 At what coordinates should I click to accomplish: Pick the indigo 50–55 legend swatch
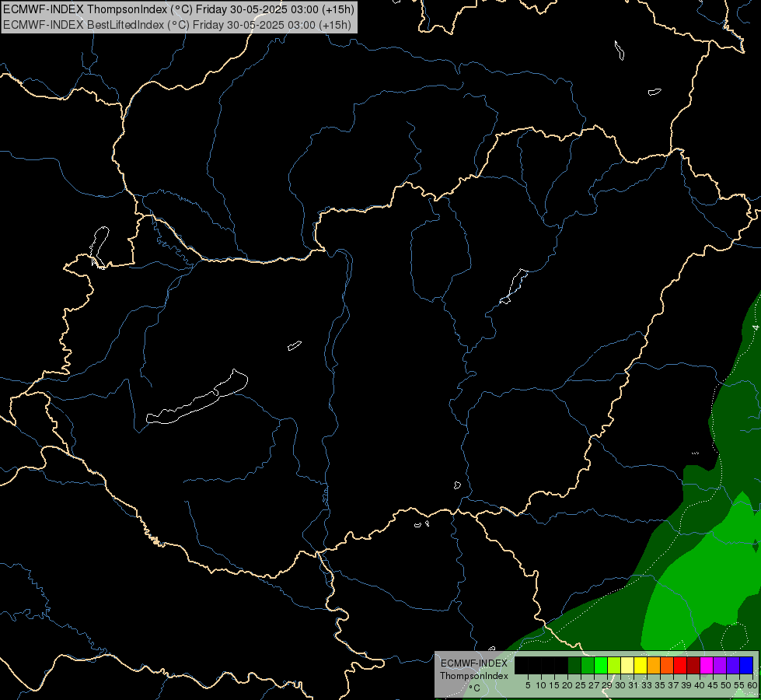(733, 665)
